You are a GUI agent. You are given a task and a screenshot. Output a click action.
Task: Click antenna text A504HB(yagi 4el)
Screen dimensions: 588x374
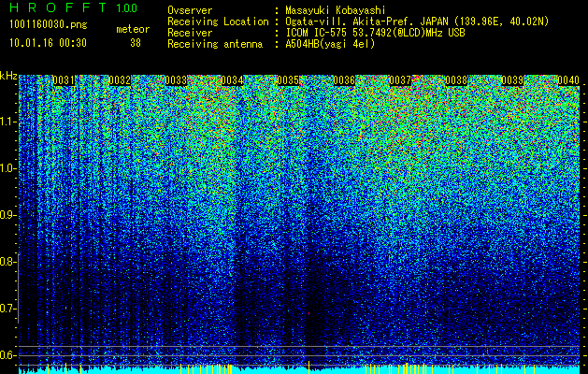[x=330, y=44]
